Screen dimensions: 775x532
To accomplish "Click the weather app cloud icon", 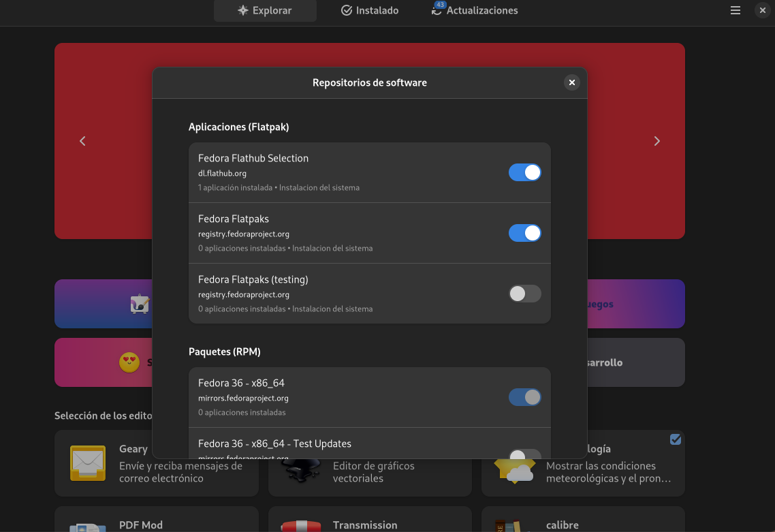I will (515, 470).
